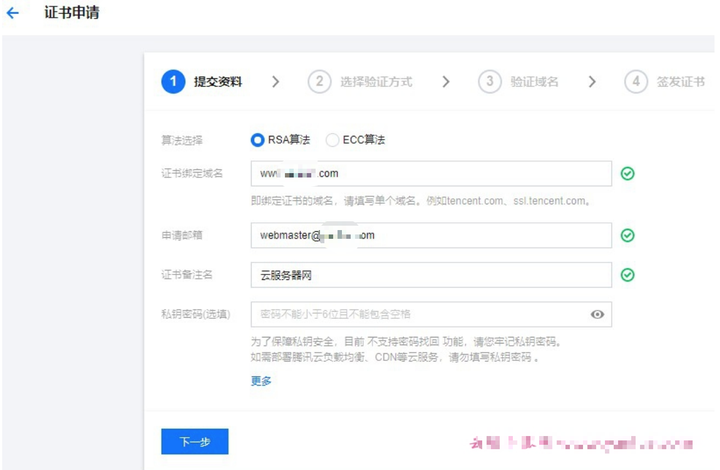The height and width of the screenshot is (470, 720).
Task: Click the step 2 circle icon
Action: (x=319, y=82)
